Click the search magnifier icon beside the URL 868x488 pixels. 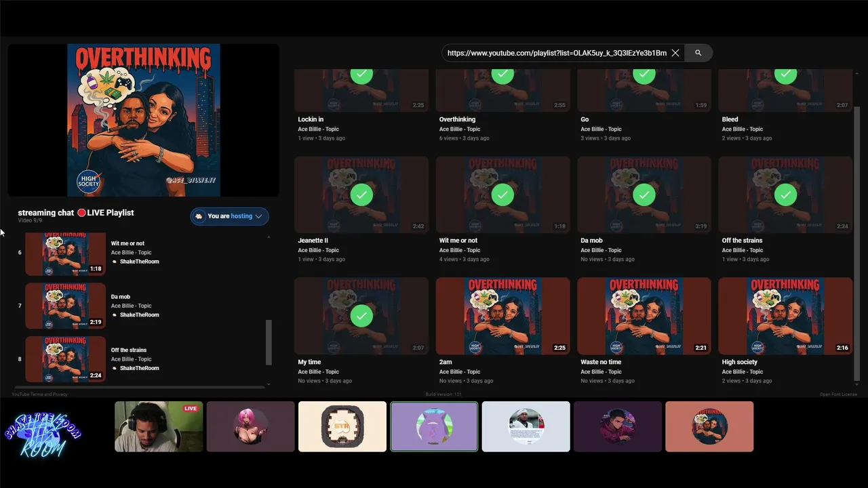698,53
